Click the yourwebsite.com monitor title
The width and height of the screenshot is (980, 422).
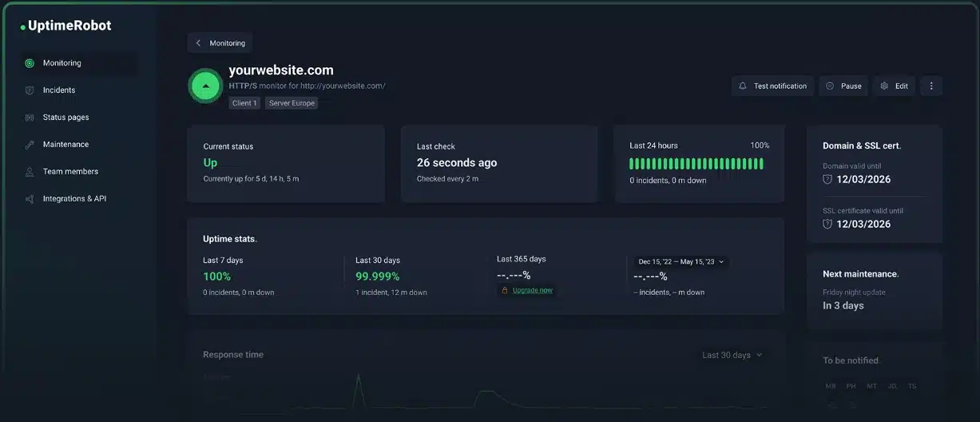pos(281,70)
